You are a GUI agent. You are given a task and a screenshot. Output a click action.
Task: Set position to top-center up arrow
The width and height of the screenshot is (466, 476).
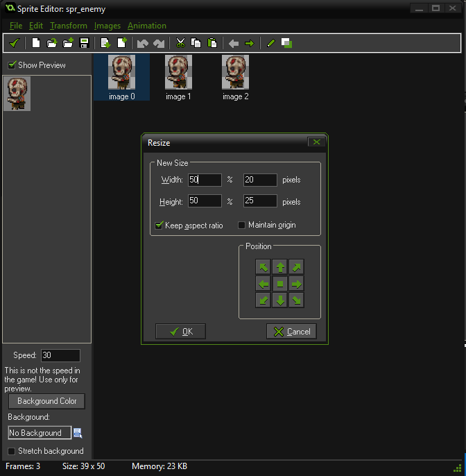[x=279, y=267]
